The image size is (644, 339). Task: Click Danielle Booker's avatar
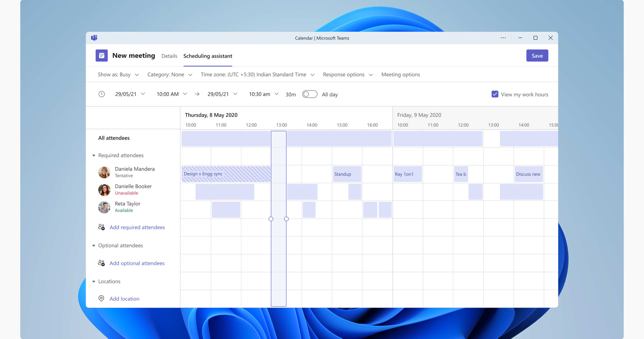(x=104, y=190)
